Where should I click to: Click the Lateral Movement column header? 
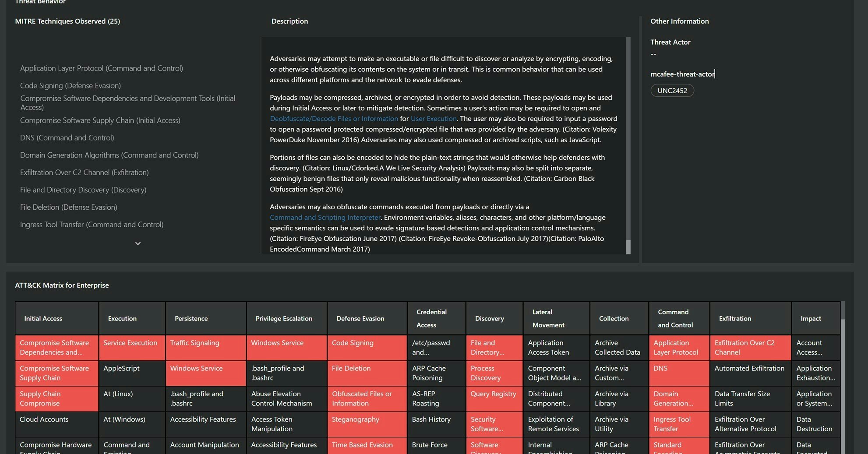557,318
